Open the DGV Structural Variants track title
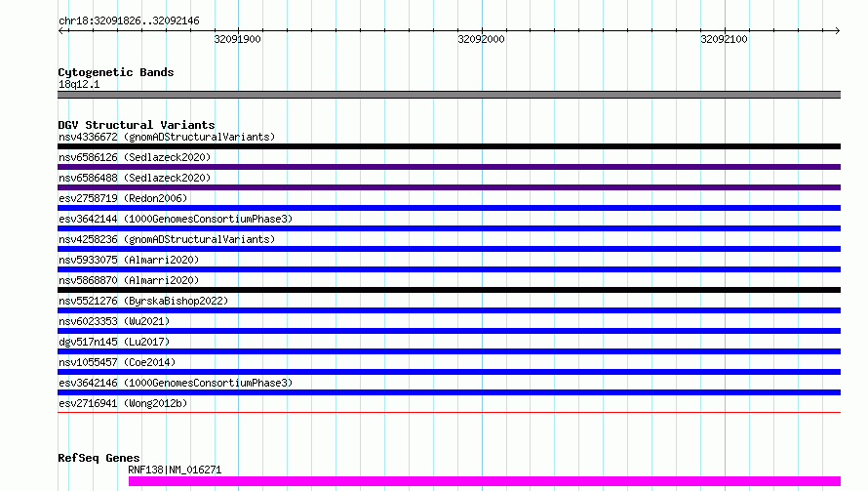Viewport: 868px width, 491px height. pos(137,125)
